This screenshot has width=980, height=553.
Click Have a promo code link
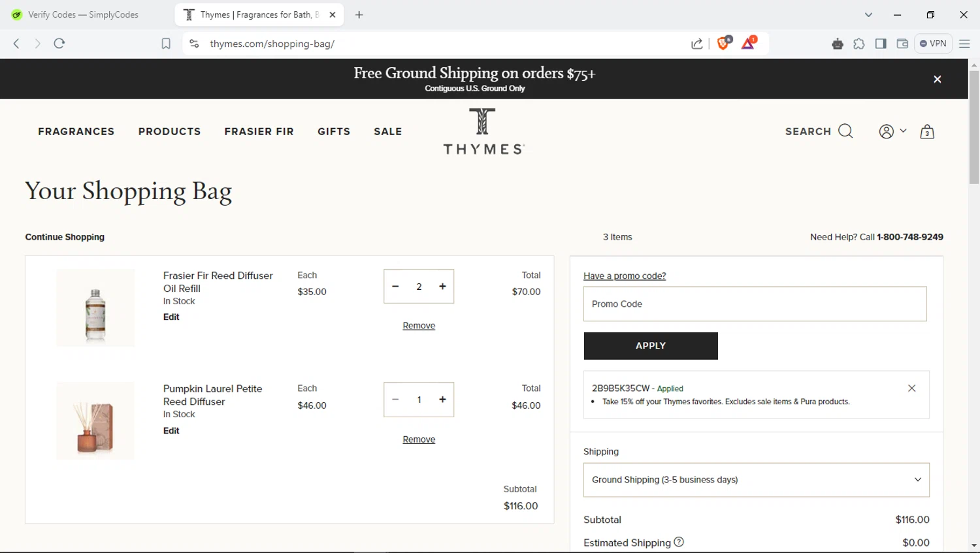point(625,276)
